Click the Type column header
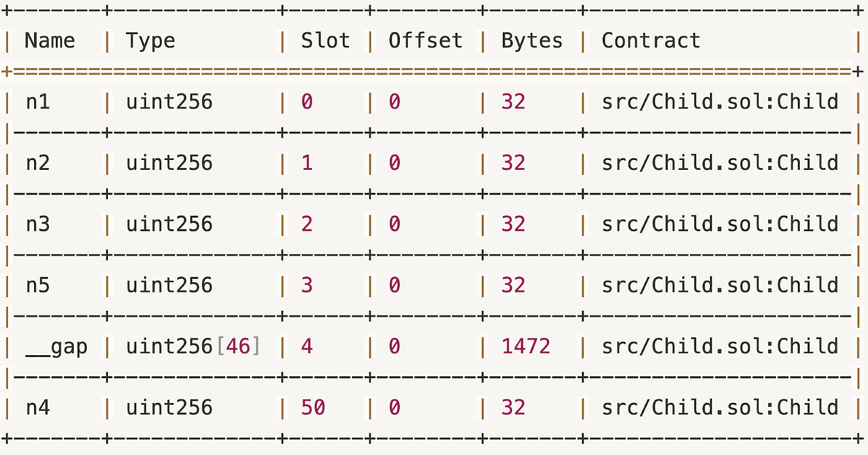The height and width of the screenshot is (455, 868). [x=151, y=42]
